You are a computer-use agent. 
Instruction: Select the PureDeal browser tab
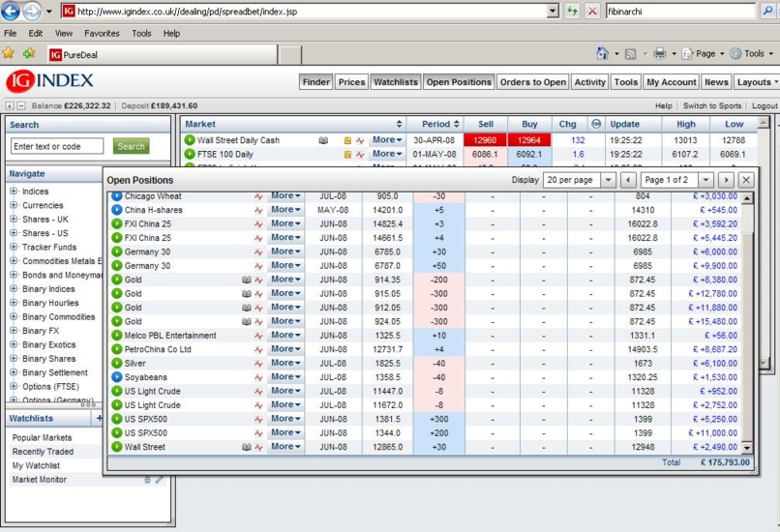click(162, 55)
